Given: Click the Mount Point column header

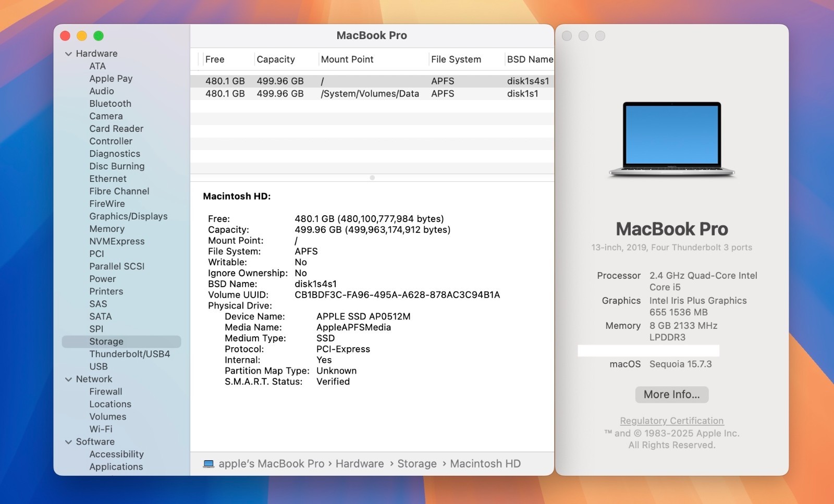Looking at the screenshot, I should point(347,59).
